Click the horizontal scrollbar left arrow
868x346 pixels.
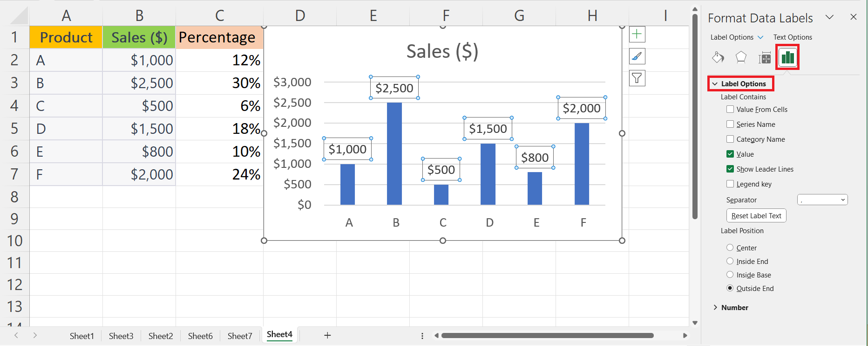pos(436,335)
